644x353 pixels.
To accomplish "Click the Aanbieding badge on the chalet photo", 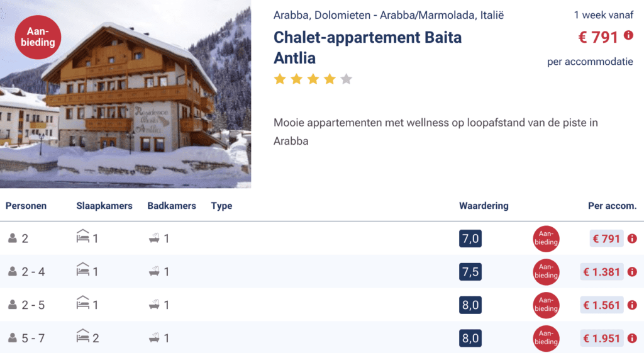I will pyautogui.click(x=37, y=37).
